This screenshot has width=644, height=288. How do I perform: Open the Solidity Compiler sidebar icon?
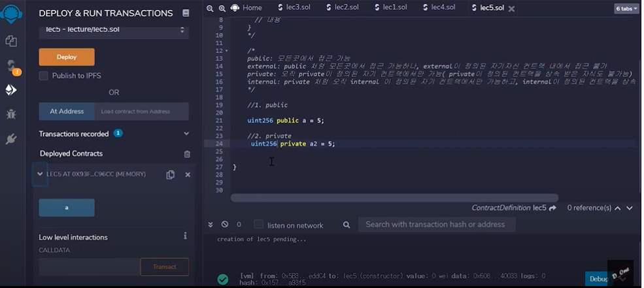(11, 66)
